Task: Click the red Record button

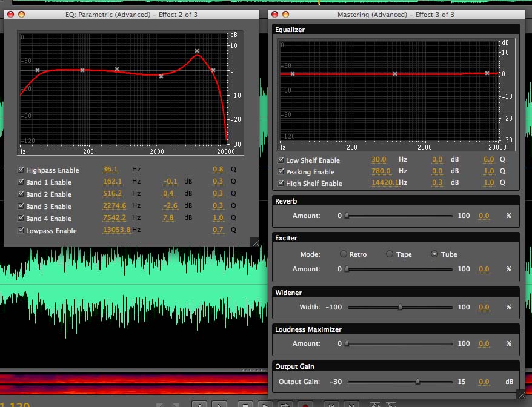Action: [305, 404]
